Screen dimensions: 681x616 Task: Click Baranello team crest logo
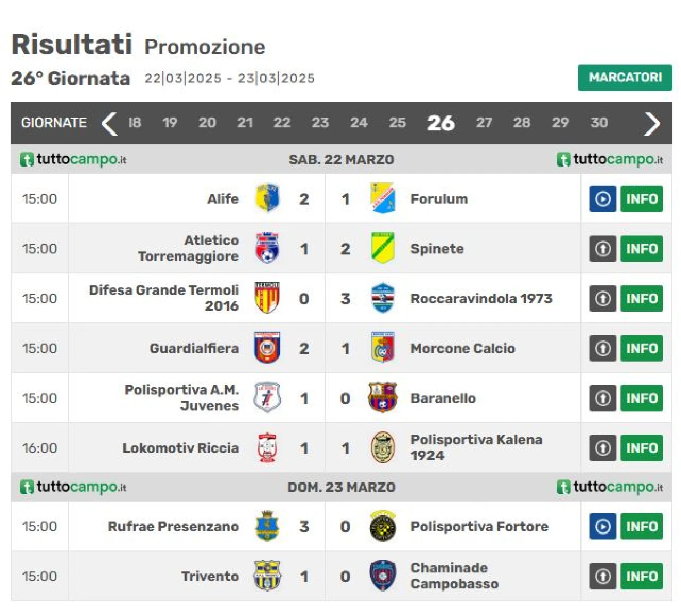coord(383,398)
